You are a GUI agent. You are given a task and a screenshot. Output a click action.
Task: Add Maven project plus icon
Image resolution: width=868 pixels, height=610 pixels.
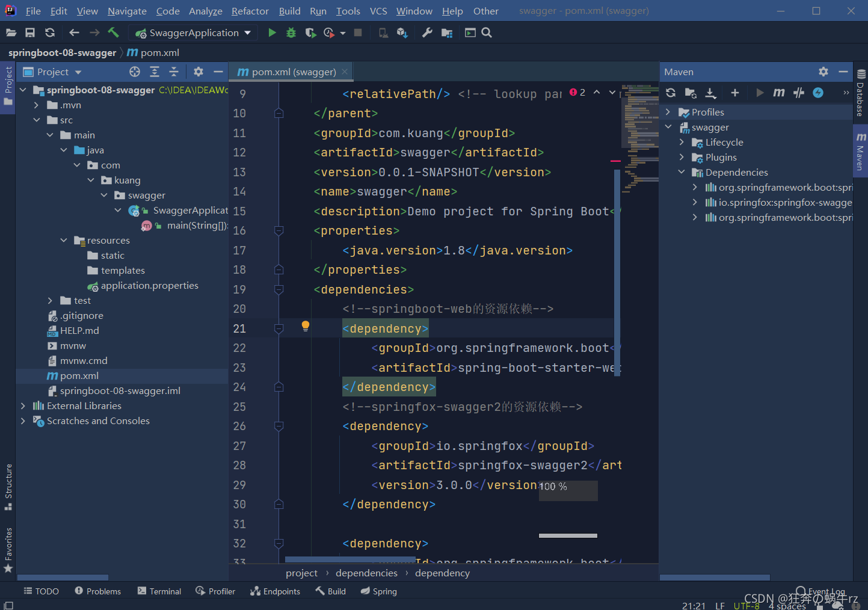pyautogui.click(x=734, y=93)
